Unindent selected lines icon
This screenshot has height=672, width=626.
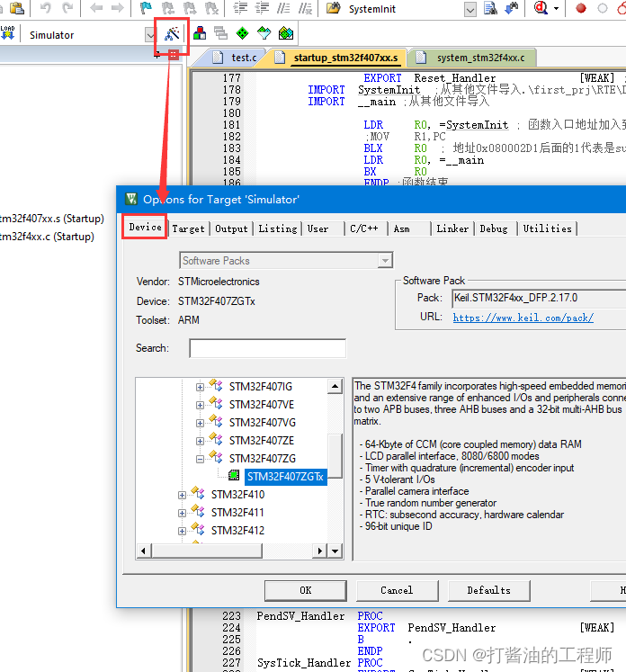click(262, 8)
